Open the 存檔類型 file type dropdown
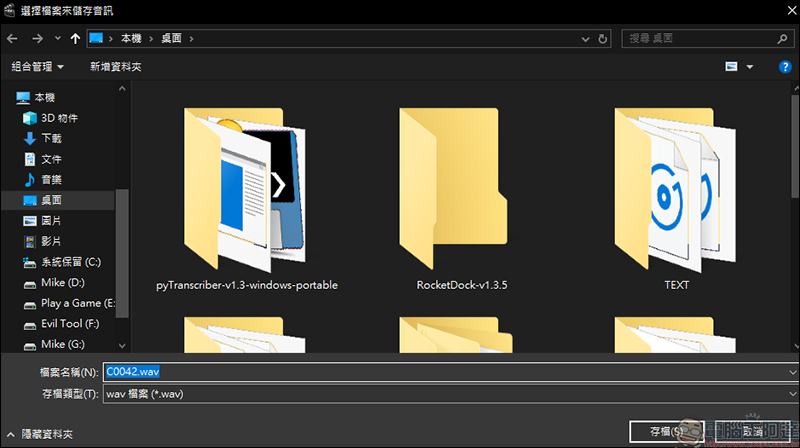Screen dimensions: 800x448 tap(450, 394)
